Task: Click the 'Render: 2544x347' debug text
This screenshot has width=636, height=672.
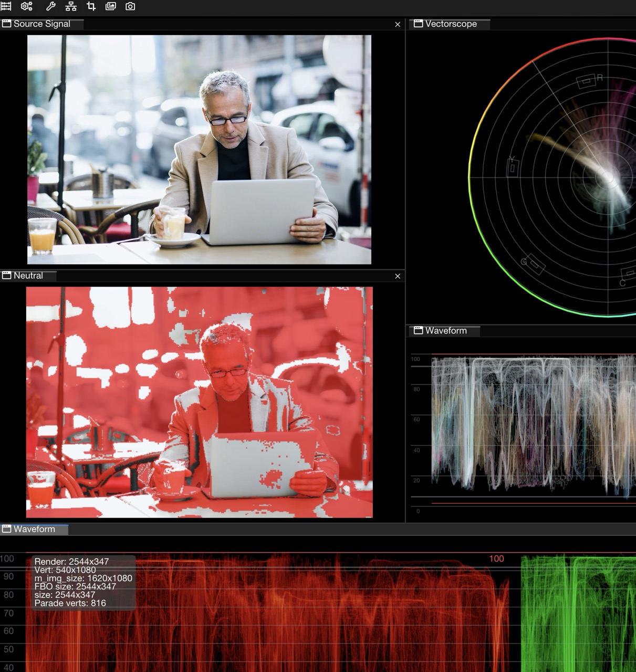Action: pyautogui.click(x=71, y=561)
